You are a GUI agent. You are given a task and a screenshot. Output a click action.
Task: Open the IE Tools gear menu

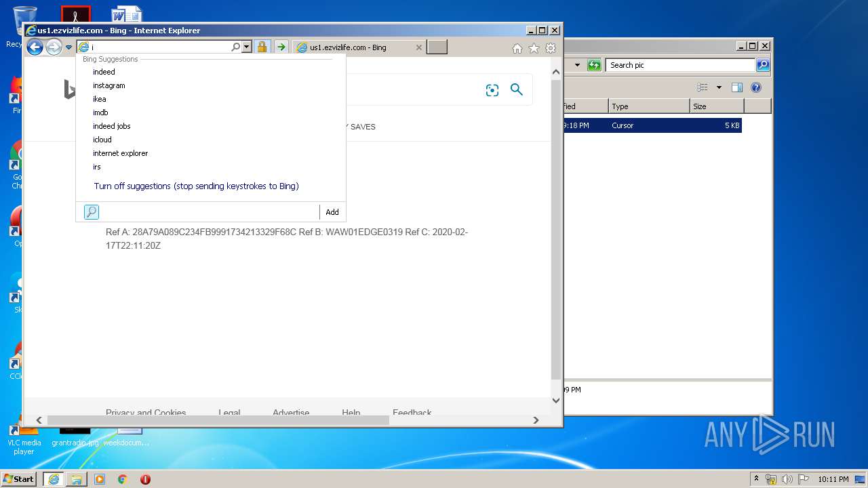pos(551,48)
